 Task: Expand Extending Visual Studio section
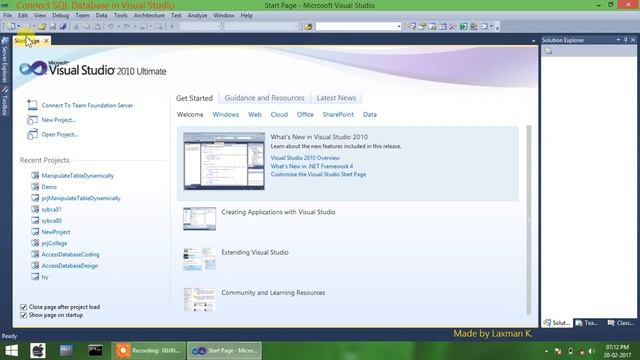click(x=255, y=253)
